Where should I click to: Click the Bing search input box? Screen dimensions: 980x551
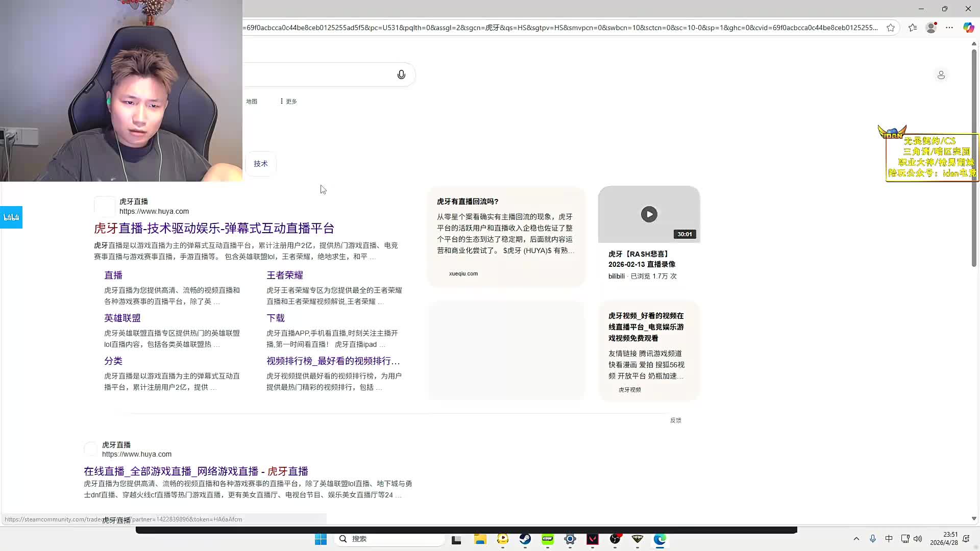[x=316, y=75]
